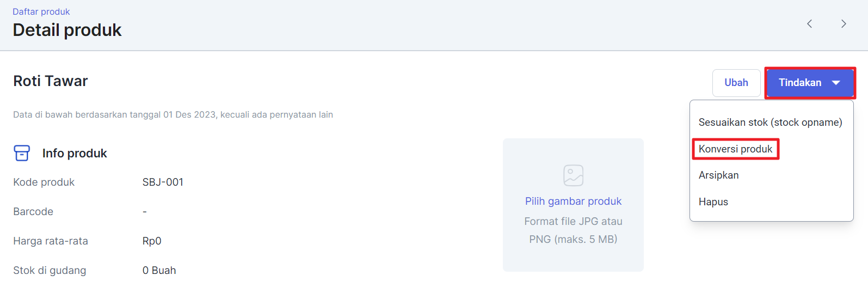868x281 pixels.
Task: Click the image placeholder icon
Action: point(573,175)
